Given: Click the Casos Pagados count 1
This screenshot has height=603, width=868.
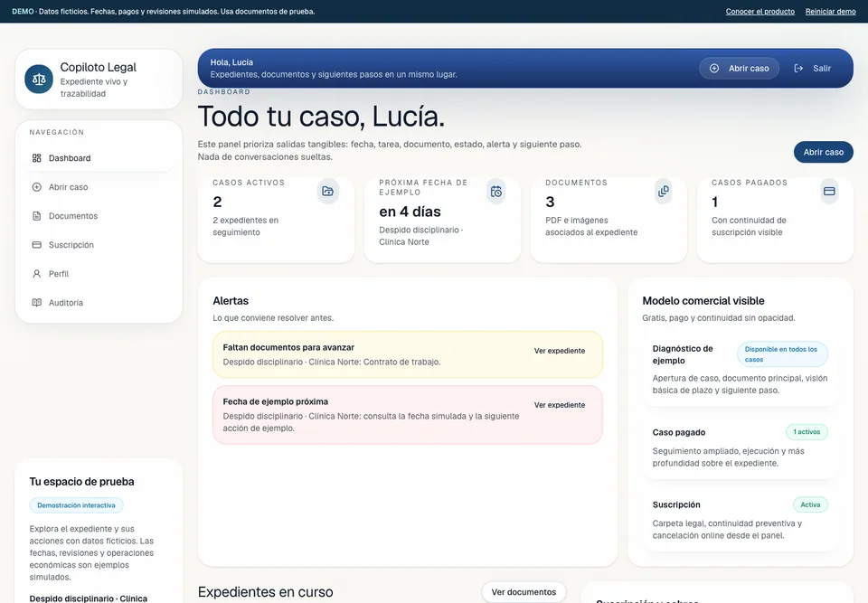Looking at the screenshot, I should click(714, 202).
